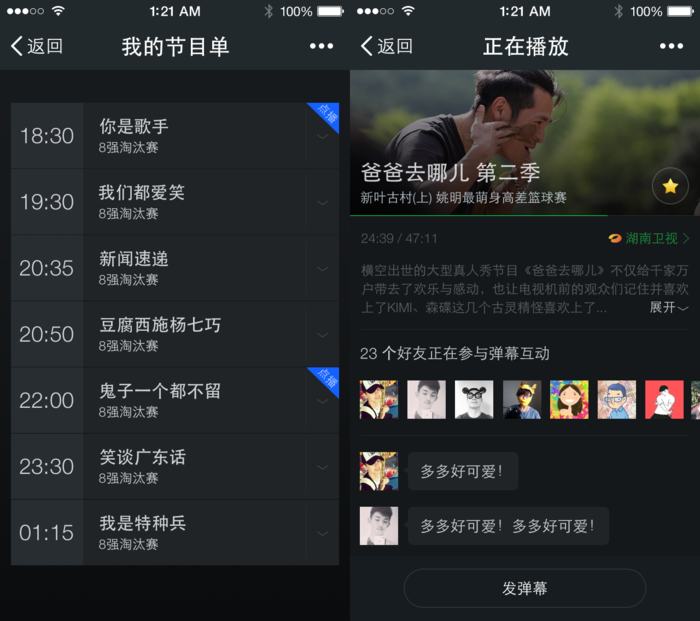The width and height of the screenshot is (700, 621).
Task: Expand the 23:30 笑谈广东话 chevron
Action: tap(322, 467)
